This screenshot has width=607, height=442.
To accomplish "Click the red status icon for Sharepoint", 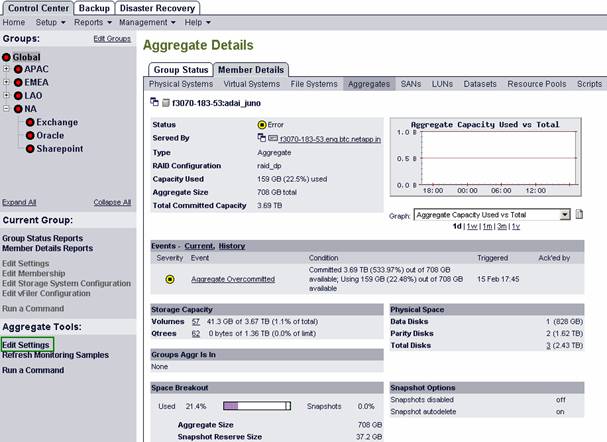I will [x=30, y=149].
